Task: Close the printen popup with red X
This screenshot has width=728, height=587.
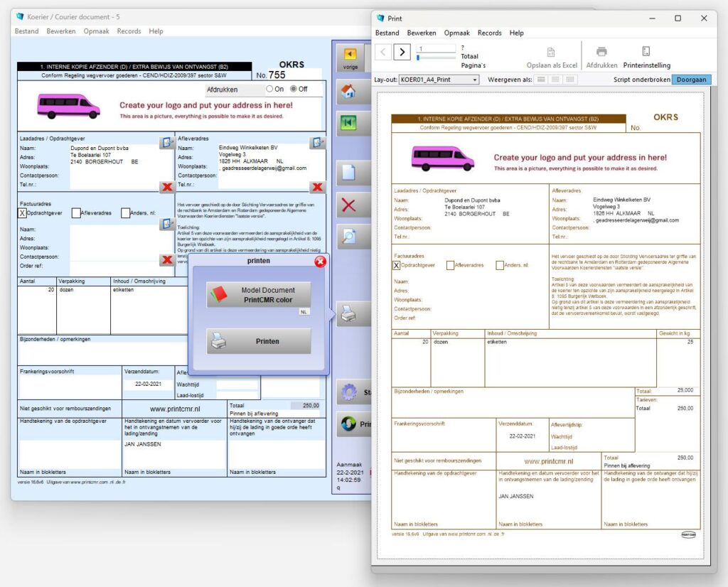Action: 320,262
